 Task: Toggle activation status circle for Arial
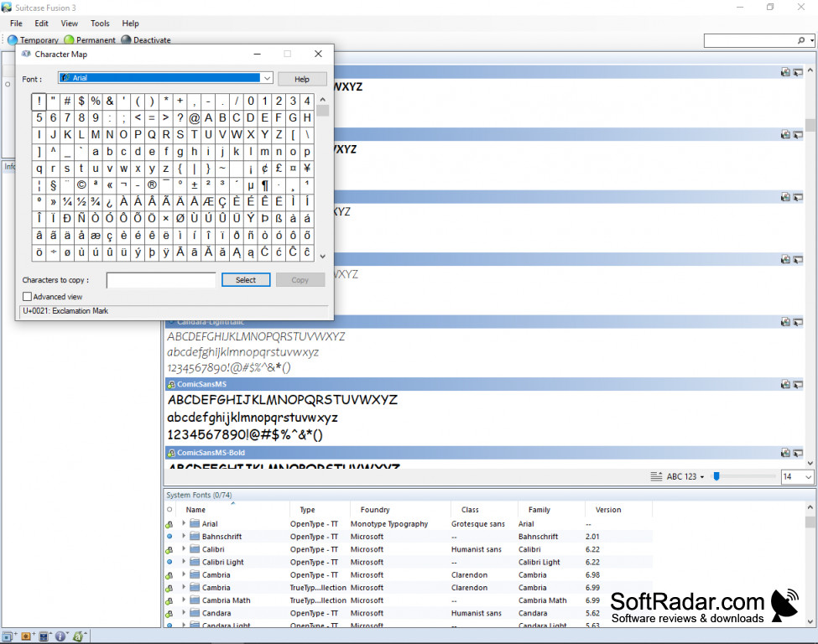point(169,524)
